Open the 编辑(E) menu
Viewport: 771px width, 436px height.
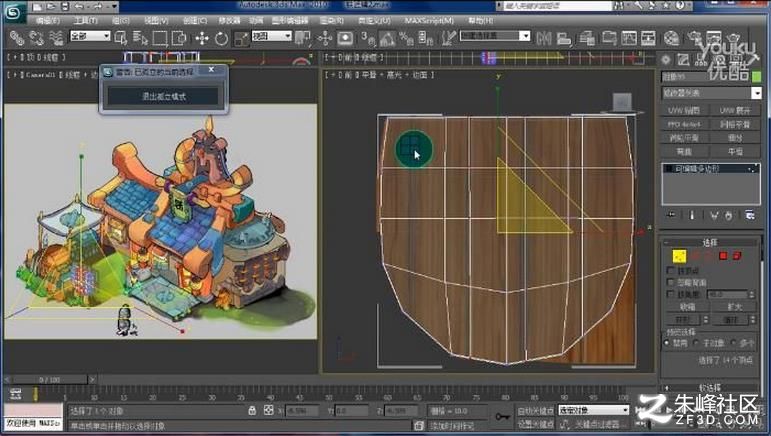coord(48,21)
